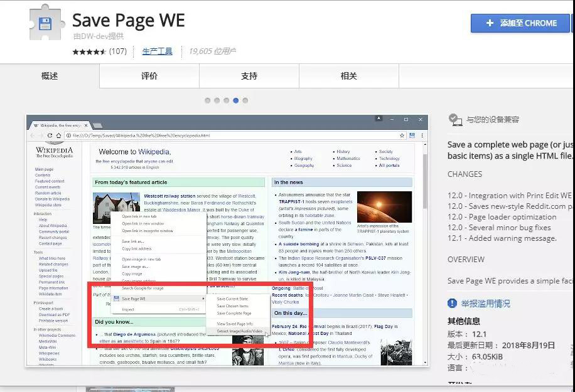Image resolution: width=575 pixels, height=392 pixels.
Task: Choose Extract Image/Audio/Video in the submenu
Action: tap(239, 331)
